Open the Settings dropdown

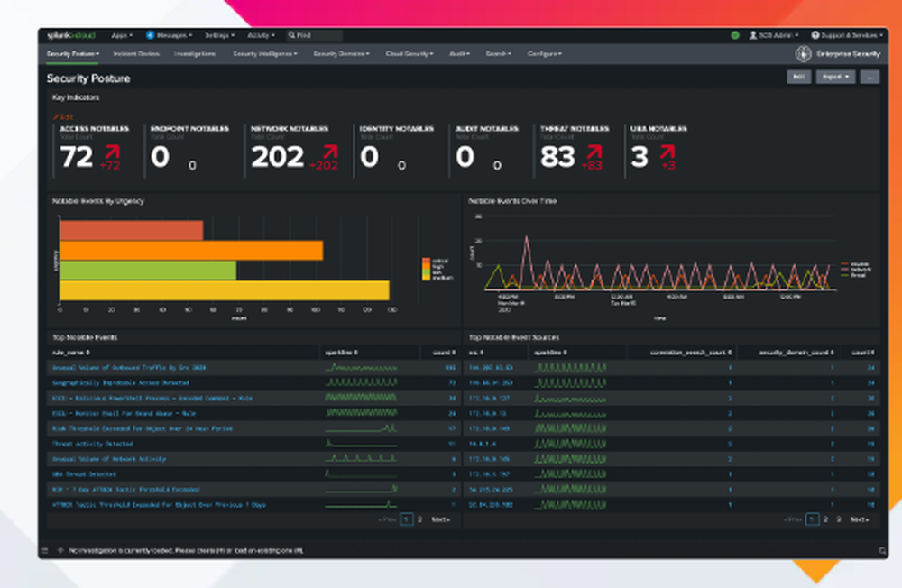pyautogui.click(x=220, y=35)
